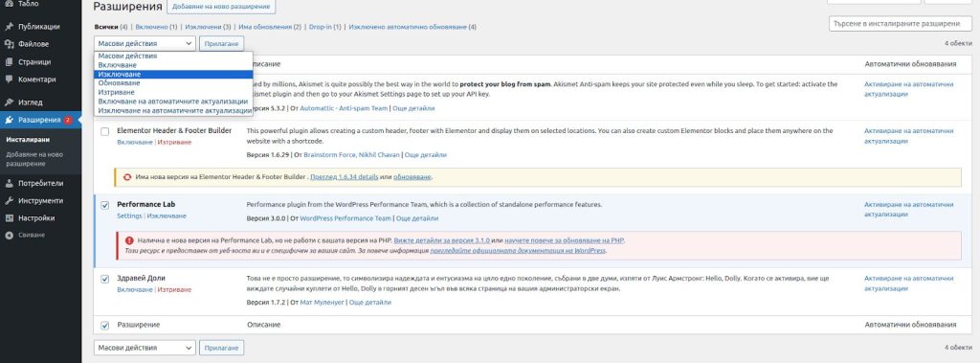Click the Инструменти wrench icon

point(9,201)
